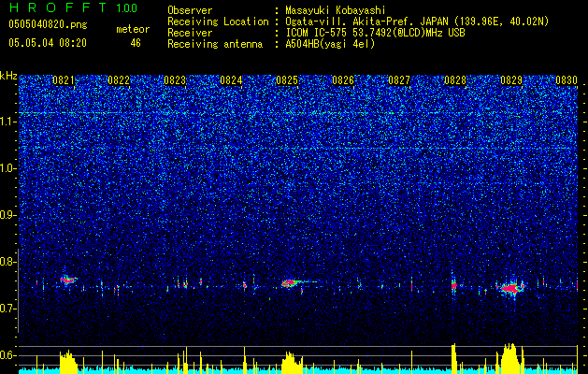Click the 0827 time marker

coord(399,79)
